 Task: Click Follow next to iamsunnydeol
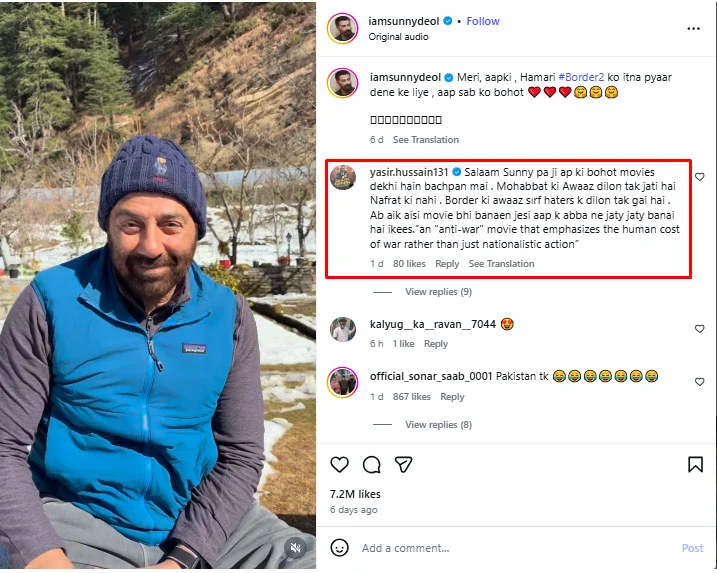point(483,20)
